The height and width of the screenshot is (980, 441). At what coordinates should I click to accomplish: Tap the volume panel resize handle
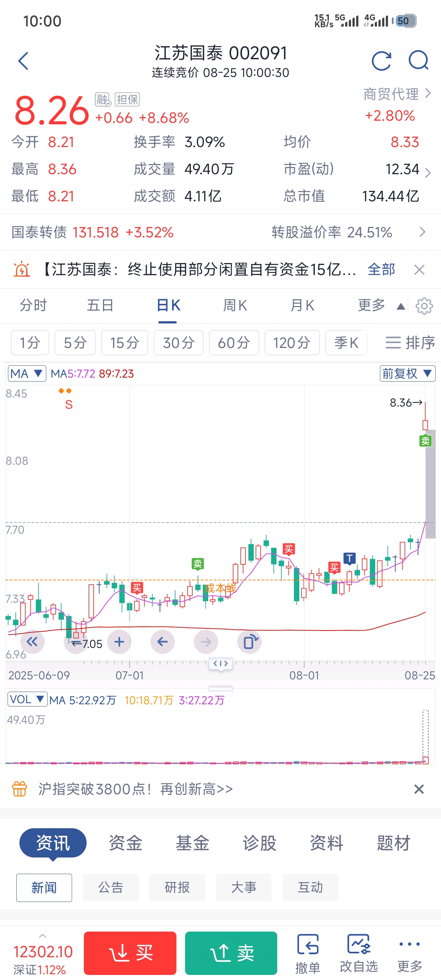tap(221, 689)
